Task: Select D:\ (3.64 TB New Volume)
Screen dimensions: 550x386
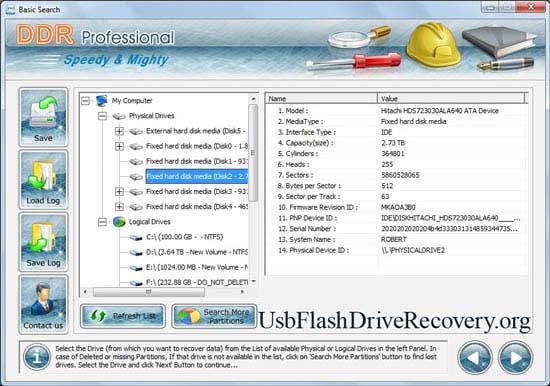Action: tap(197, 252)
